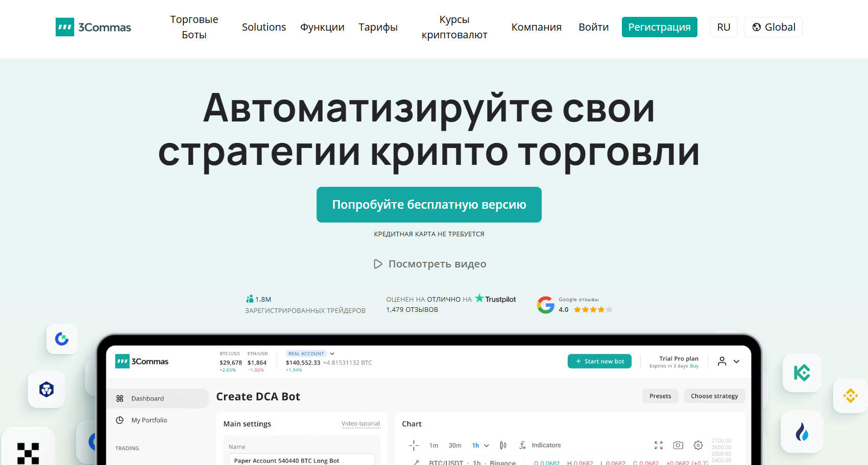This screenshot has height=465, width=868.
Task: Click the KuCoin exchange icon tile
Action: coord(802,373)
